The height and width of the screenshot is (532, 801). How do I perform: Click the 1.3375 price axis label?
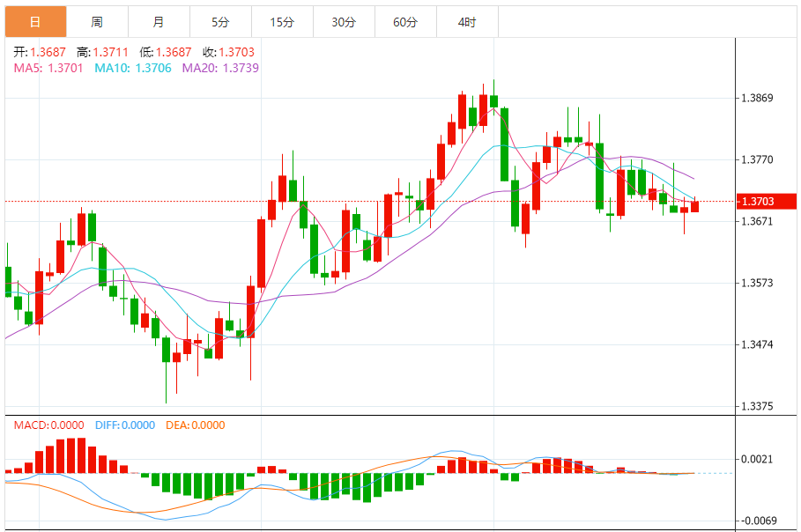pos(757,406)
